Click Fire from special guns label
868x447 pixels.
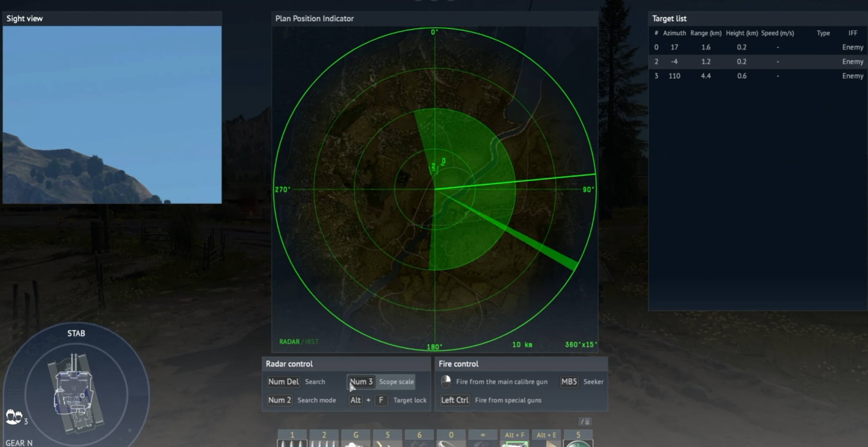[x=508, y=400]
